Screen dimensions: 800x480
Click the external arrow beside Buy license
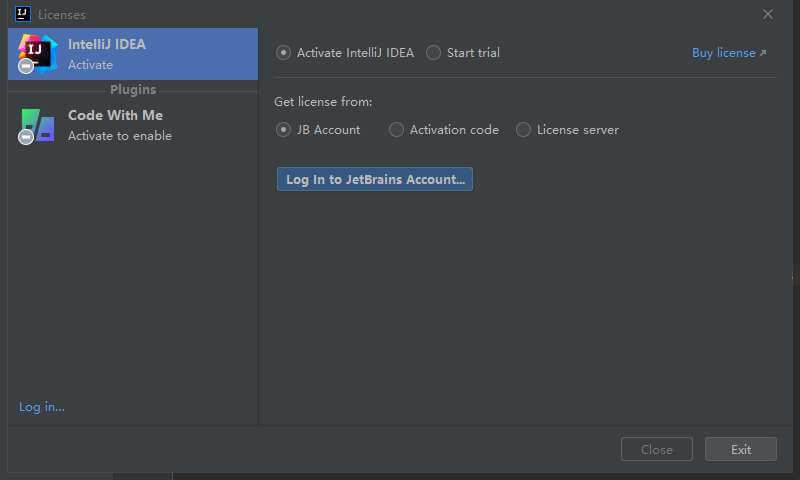point(763,53)
